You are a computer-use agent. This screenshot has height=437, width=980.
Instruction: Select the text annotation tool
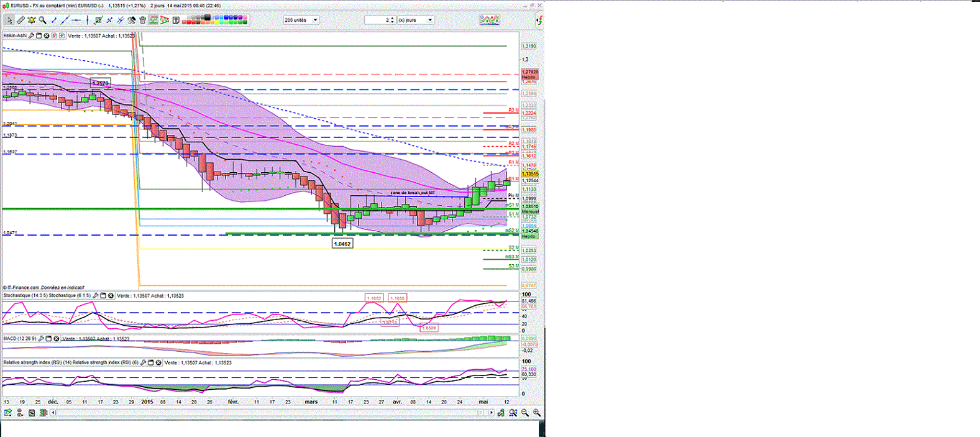point(176,20)
